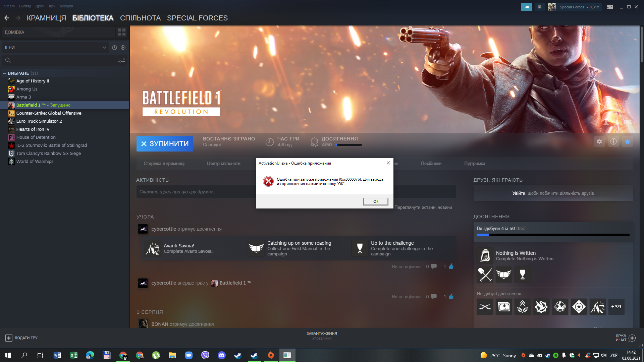Collapse the ВИБРАНЕ category

point(5,73)
